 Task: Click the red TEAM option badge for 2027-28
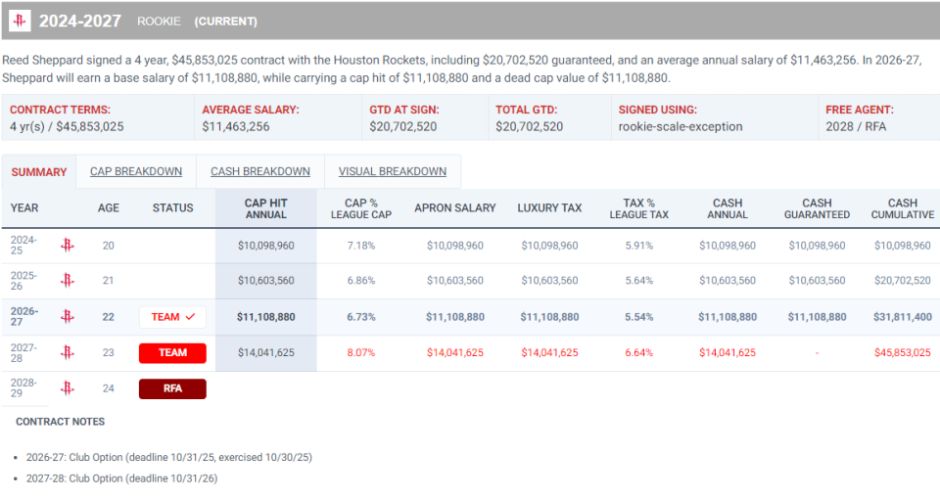173,353
